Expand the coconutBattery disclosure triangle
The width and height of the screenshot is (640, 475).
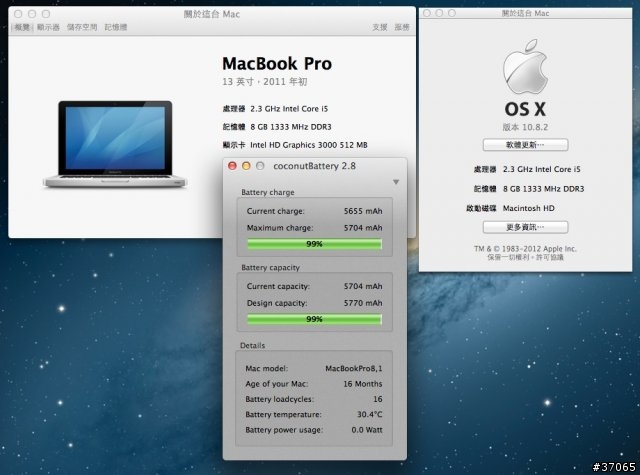point(396,182)
